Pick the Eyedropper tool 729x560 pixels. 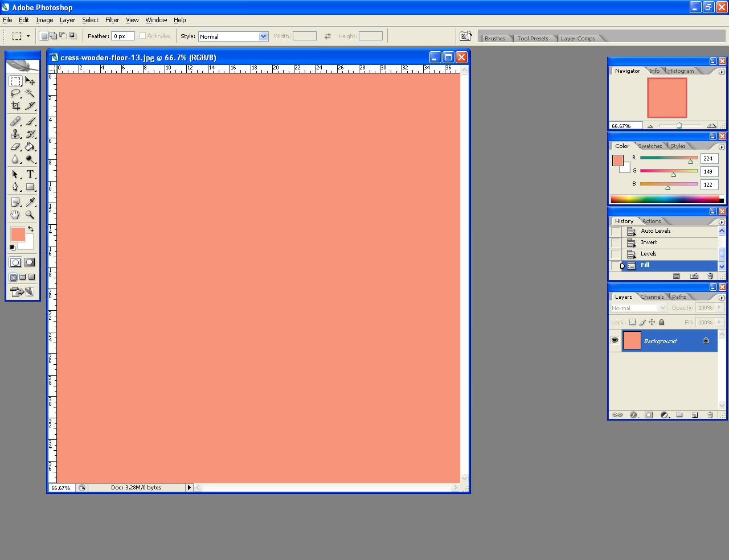click(x=30, y=202)
